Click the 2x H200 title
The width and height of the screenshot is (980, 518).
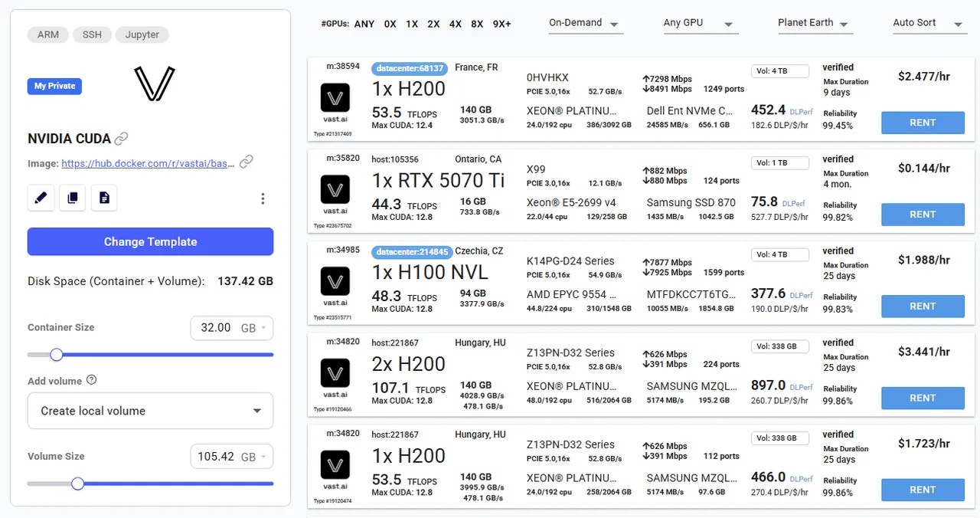tap(409, 365)
